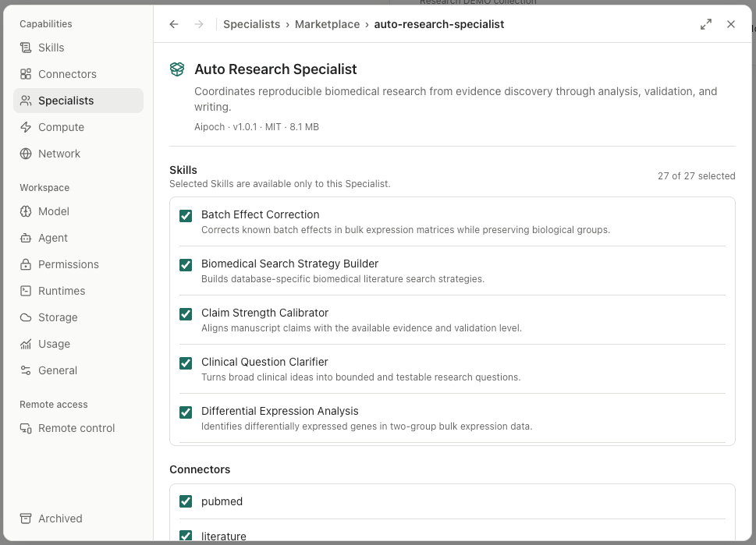Open the Skills settings page
The height and width of the screenshot is (545, 756).
(78, 48)
